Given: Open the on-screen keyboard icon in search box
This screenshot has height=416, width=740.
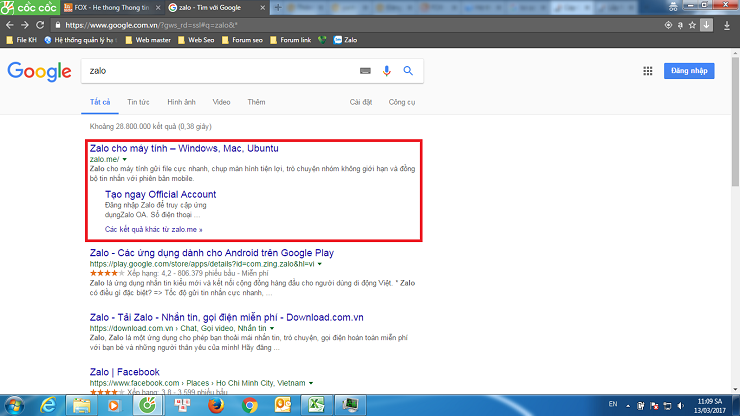Looking at the screenshot, I should pos(365,71).
